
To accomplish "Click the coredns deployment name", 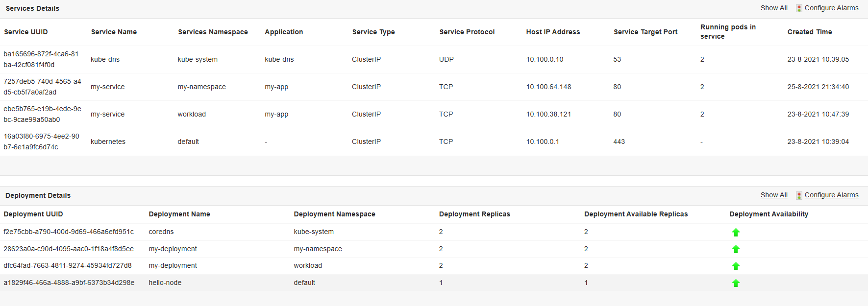I will tap(161, 232).
